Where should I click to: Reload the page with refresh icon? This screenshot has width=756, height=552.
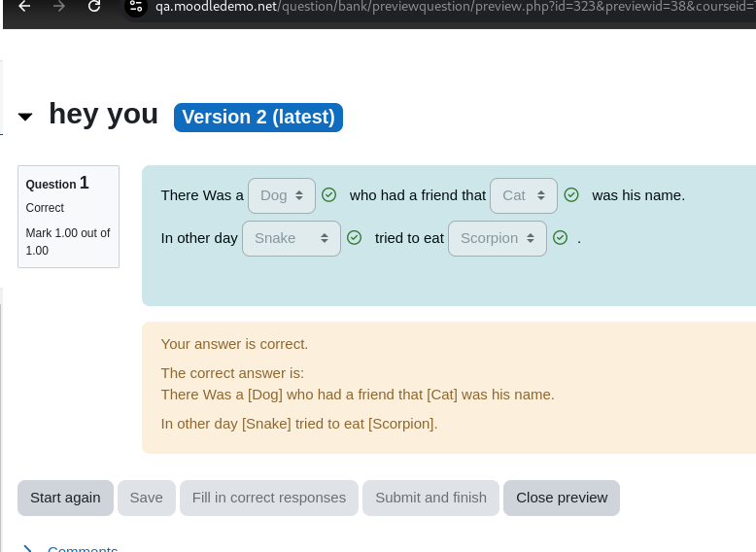pos(94,6)
